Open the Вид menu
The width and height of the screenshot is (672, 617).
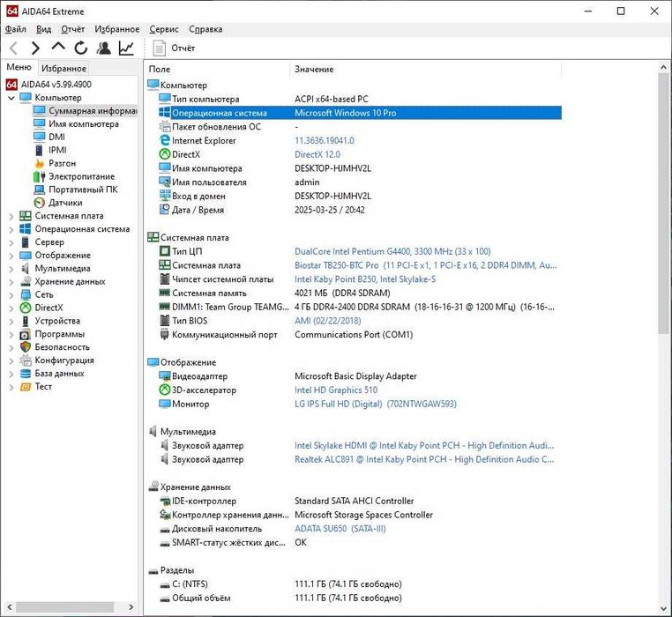44,29
